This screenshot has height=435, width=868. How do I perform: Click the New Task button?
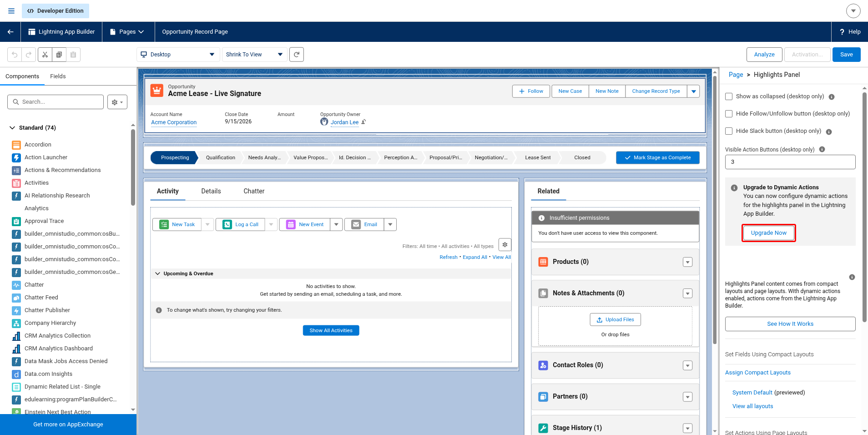tap(177, 224)
